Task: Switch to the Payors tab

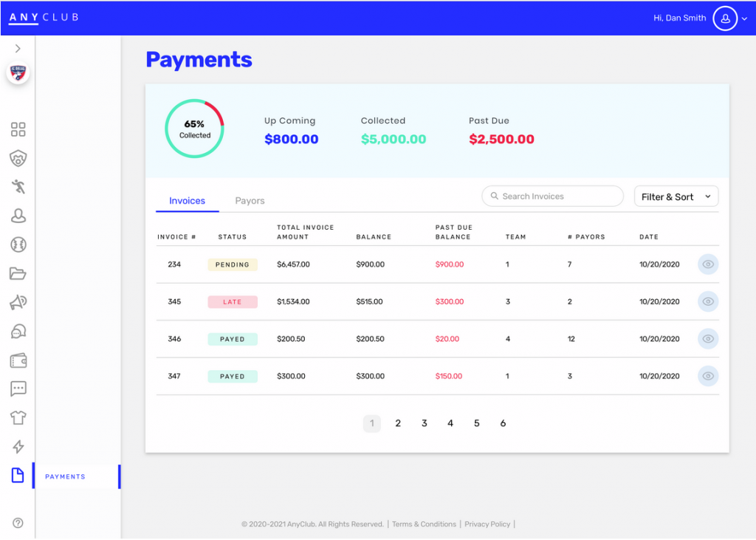Action: point(250,201)
